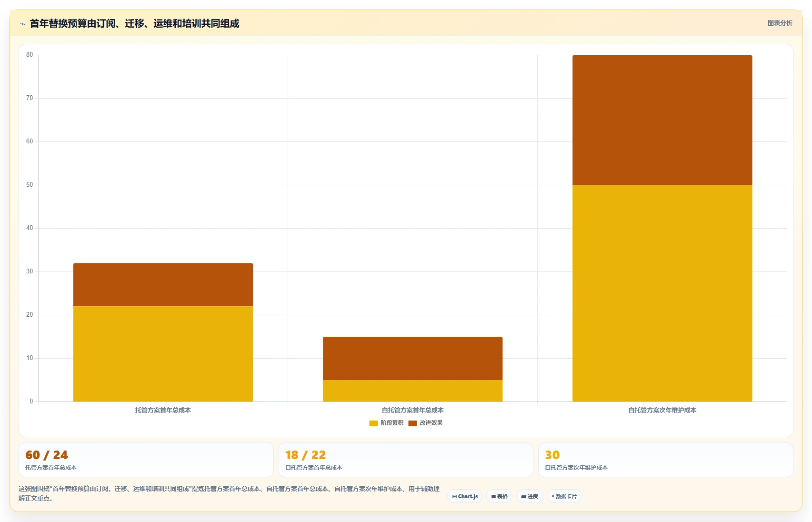Select the Chart.js tag chip
812x522 pixels.
tap(465, 496)
